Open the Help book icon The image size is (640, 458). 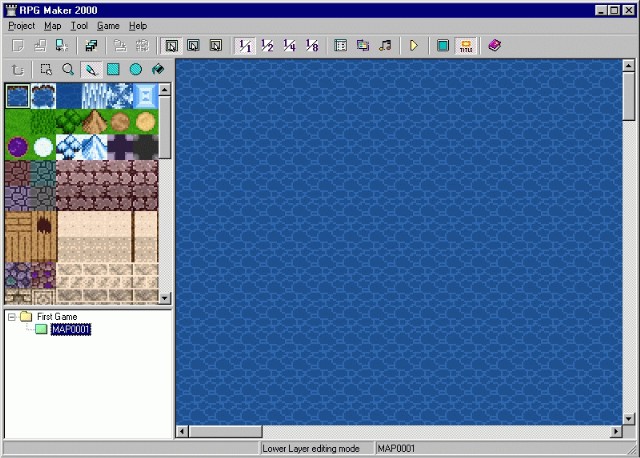(x=495, y=45)
